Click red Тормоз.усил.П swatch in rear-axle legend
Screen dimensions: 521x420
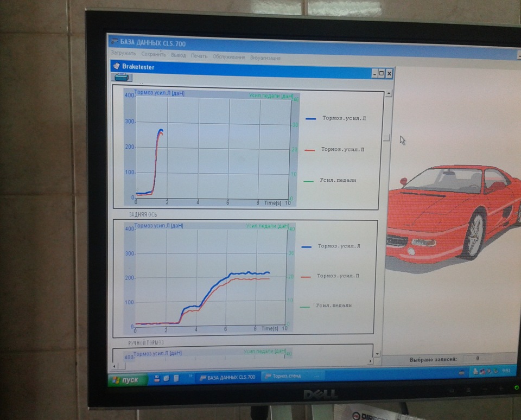tap(306, 277)
